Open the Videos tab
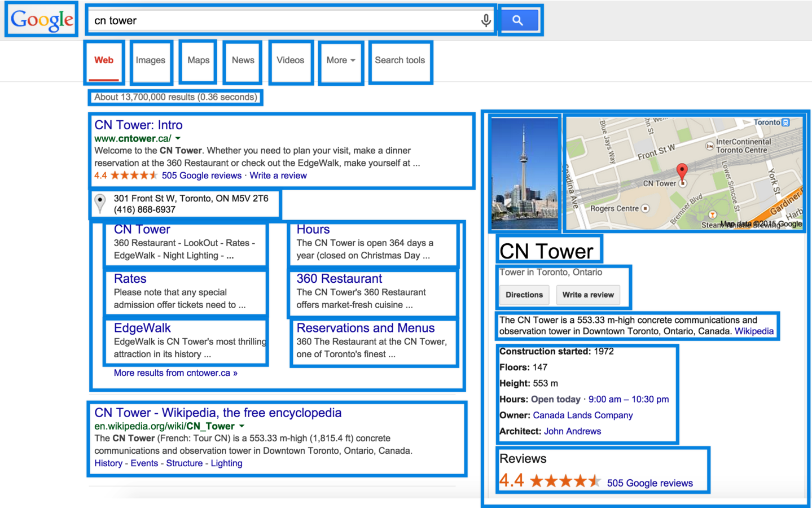 (291, 60)
